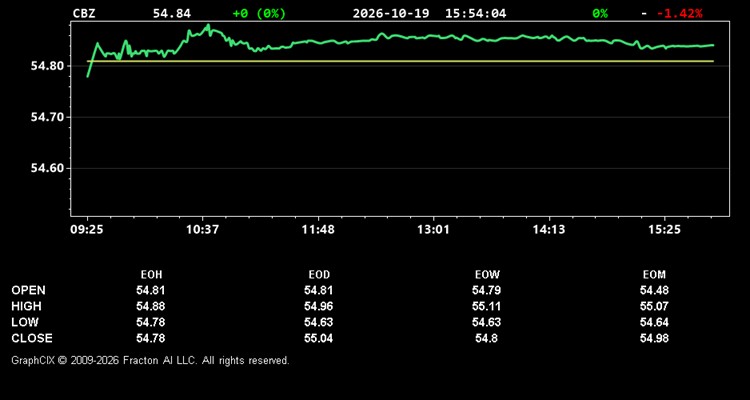
Task: Click the CBZ ticker symbol
Action: tap(84, 13)
